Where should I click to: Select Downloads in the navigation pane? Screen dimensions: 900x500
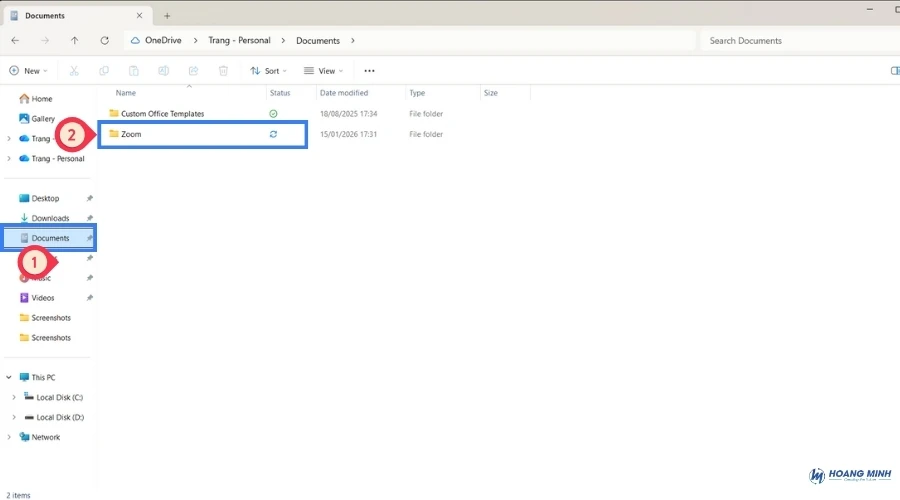pyautogui.click(x=50, y=218)
